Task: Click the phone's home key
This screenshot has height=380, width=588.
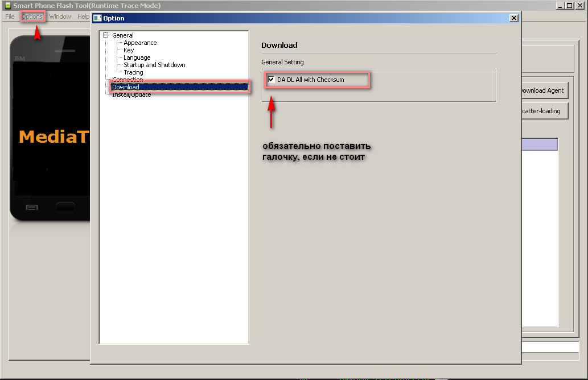Action: point(65,208)
